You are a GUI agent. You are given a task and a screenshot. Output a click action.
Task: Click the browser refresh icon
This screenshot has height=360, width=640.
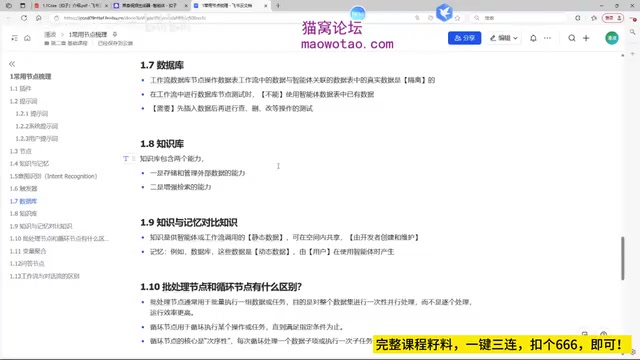pyautogui.click(x=24, y=18)
